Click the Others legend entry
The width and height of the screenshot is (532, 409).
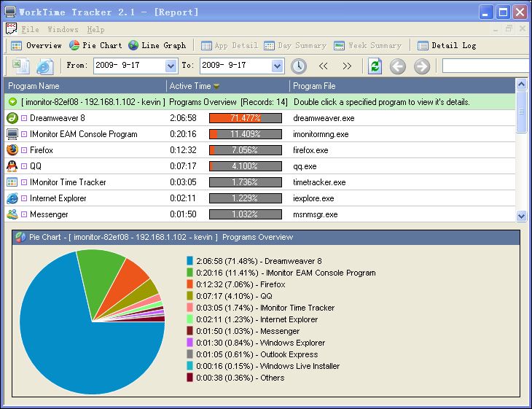pos(235,378)
